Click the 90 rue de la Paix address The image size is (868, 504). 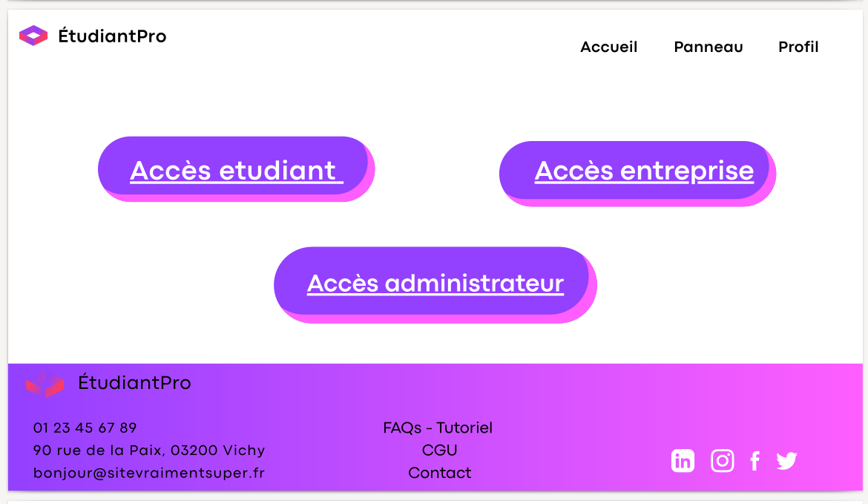point(148,450)
